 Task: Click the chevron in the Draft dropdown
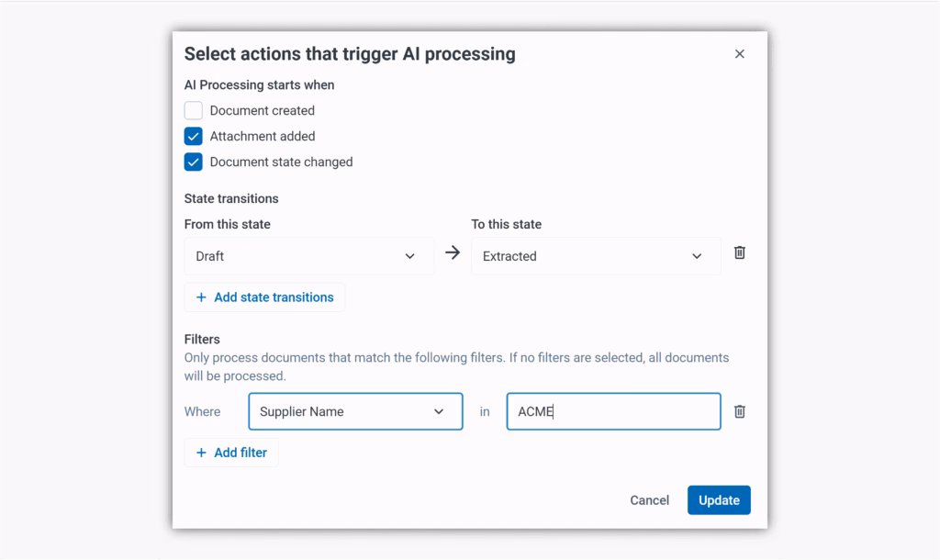409,256
